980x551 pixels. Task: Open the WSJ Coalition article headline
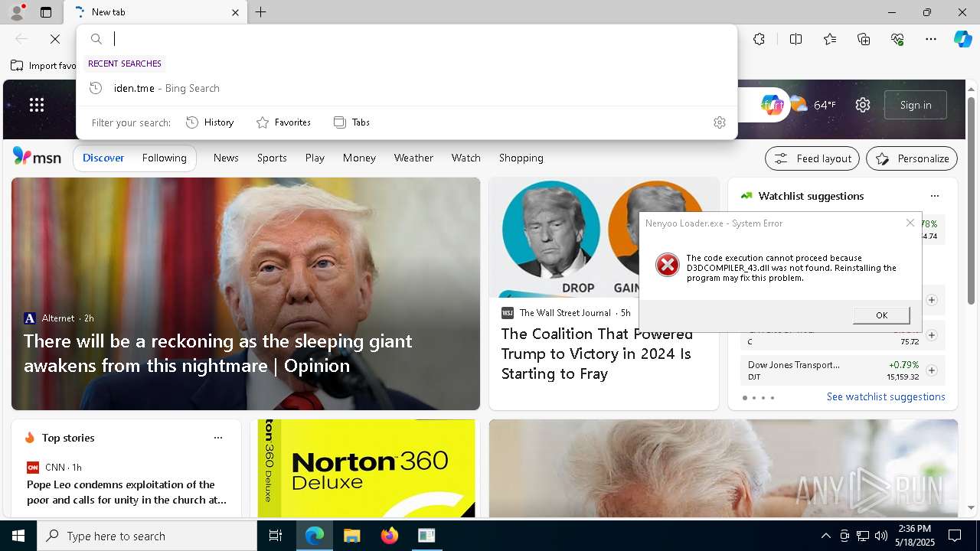tap(597, 354)
